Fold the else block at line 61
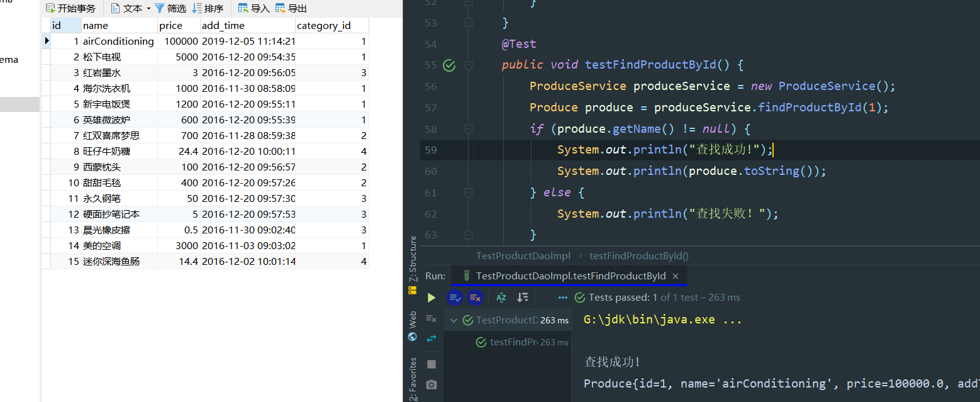Screen dimensions: 980x402 pos(468,193)
